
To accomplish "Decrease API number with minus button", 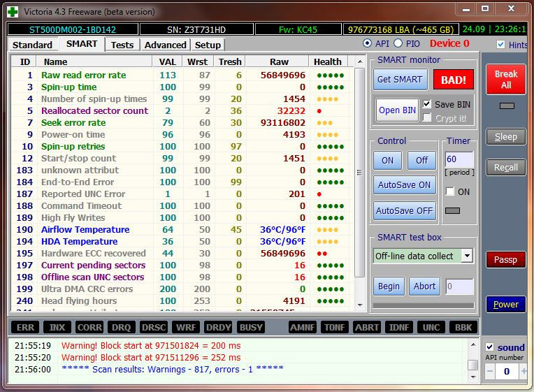I will [490, 371].
